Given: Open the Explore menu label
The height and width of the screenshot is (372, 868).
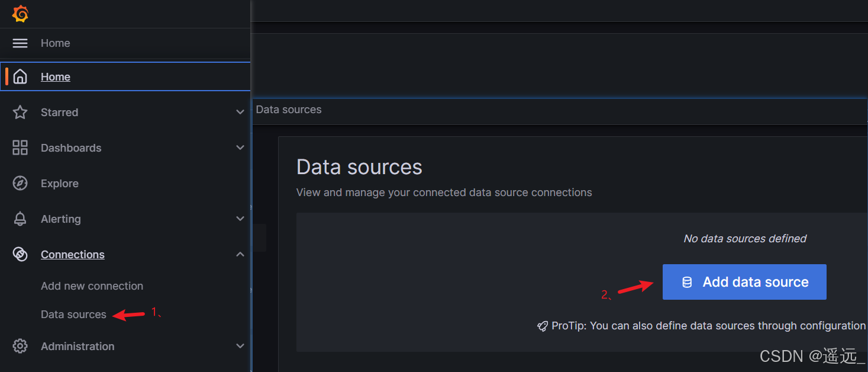Looking at the screenshot, I should pos(59,183).
